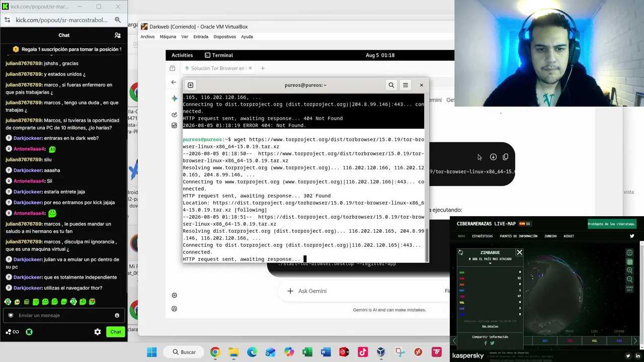Click the globe view icon on Kaspersky map
644x362 pixels.
click(629, 253)
